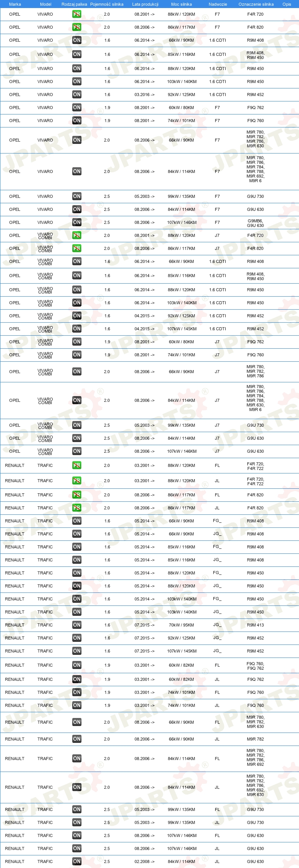299x868 pixels.
Task: Select JG_ body cell in Trafic 92kW/125KM row
Action: [x=217, y=638]
